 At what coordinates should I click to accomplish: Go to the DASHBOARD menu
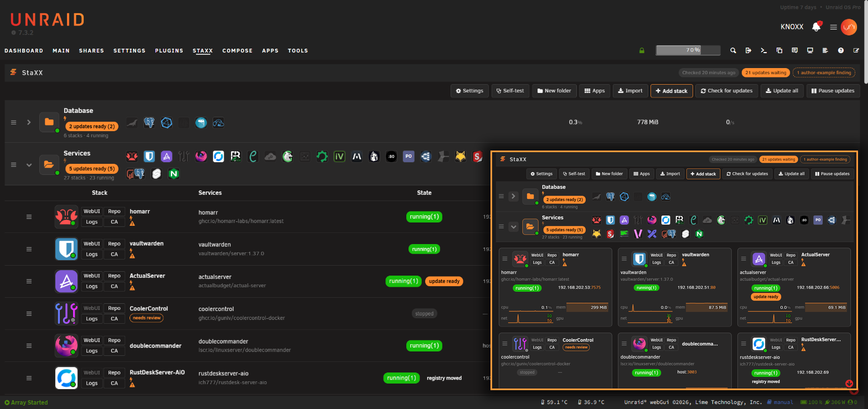click(x=24, y=50)
